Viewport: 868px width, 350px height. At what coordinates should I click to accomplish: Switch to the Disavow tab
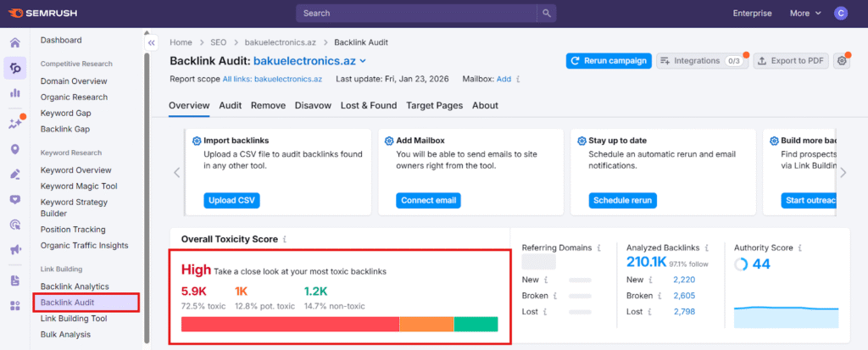coord(313,105)
